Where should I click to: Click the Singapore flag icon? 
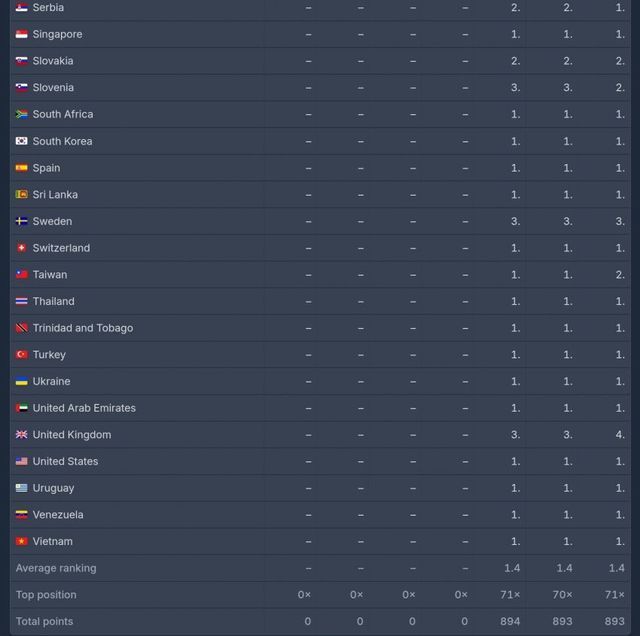(x=21, y=34)
